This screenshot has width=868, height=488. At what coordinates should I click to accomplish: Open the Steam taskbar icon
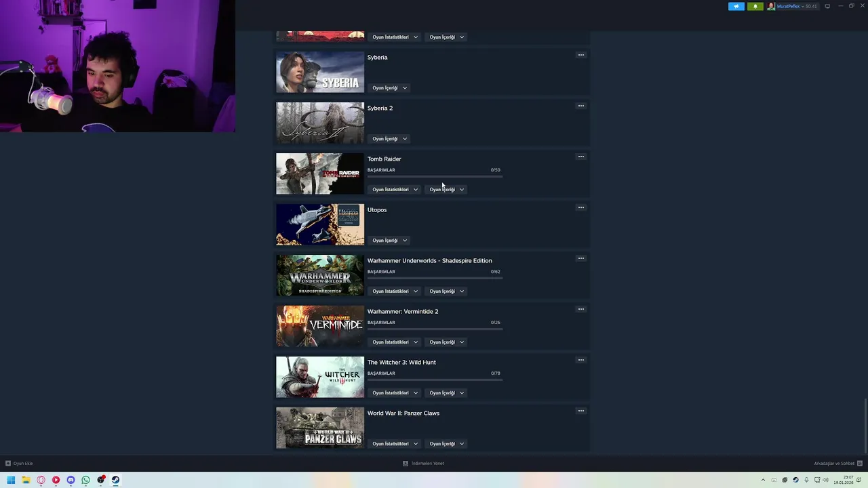pyautogui.click(x=115, y=480)
